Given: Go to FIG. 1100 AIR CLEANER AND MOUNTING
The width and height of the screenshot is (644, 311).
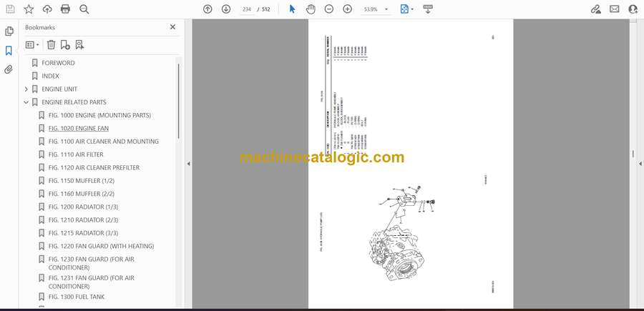Looking at the screenshot, I should click(x=104, y=142).
